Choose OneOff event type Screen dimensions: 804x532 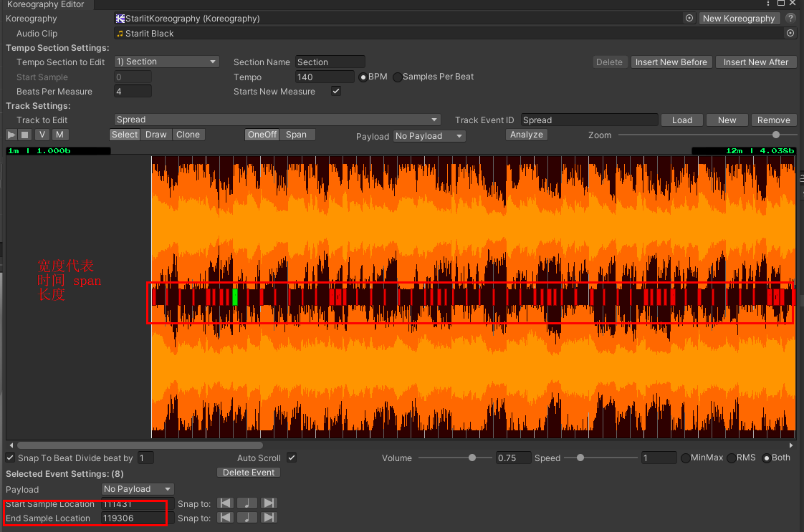tap(262, 135)
